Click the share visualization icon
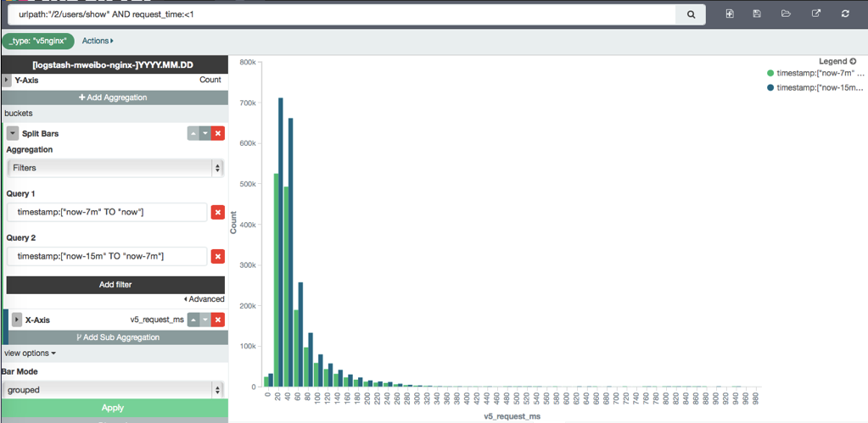 click(815, 14)
